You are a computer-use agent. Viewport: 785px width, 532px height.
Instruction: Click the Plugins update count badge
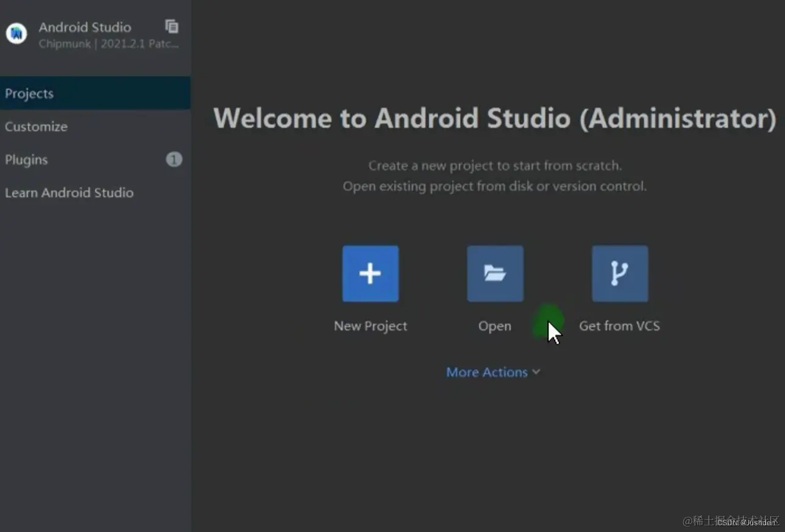[x=174, y=160]
